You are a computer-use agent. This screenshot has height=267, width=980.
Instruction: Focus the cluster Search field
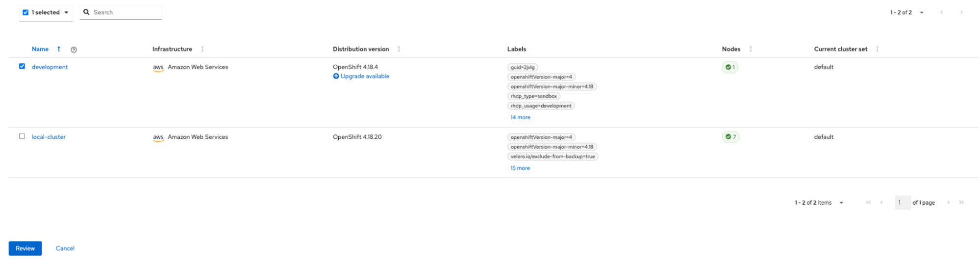126,12
